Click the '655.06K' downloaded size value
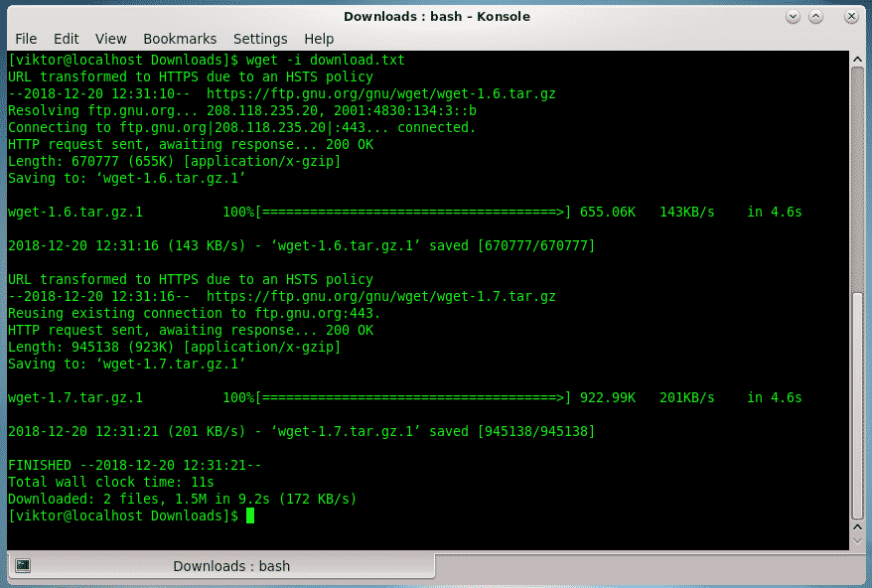Screen dimensions: 872x588 click(x=607, y=212)
